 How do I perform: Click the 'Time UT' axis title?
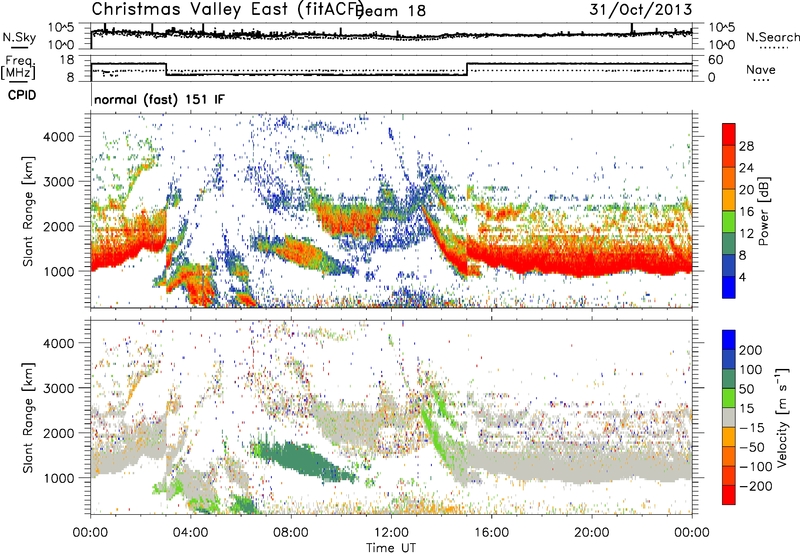[391, 547]
